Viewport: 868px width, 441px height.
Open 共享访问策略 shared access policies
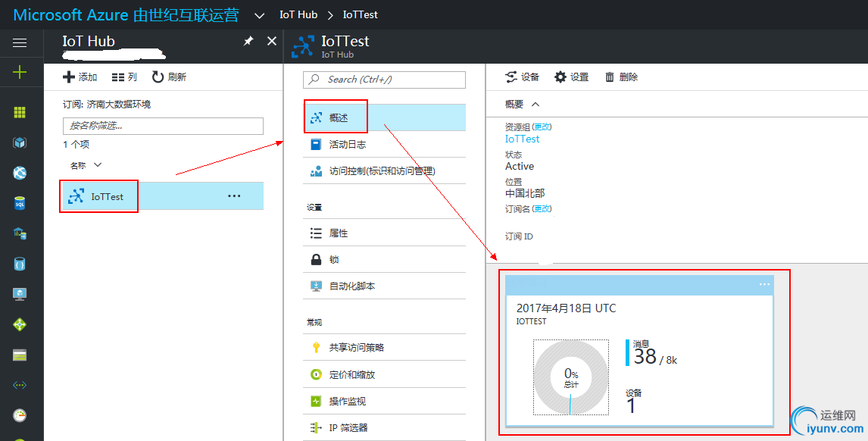point(384,347)
